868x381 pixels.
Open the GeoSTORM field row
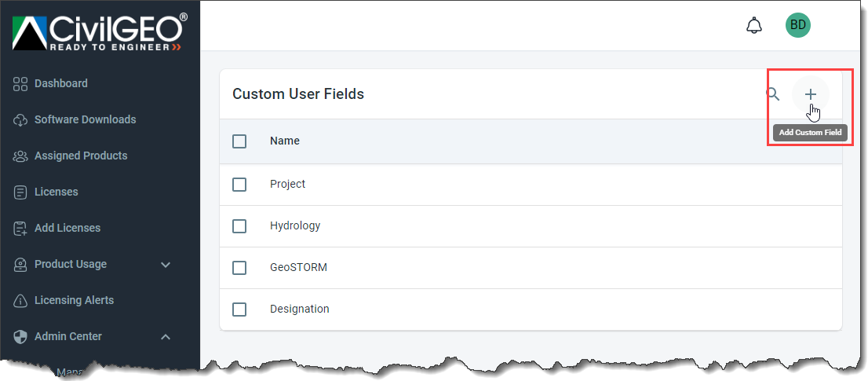pos(531,268)
